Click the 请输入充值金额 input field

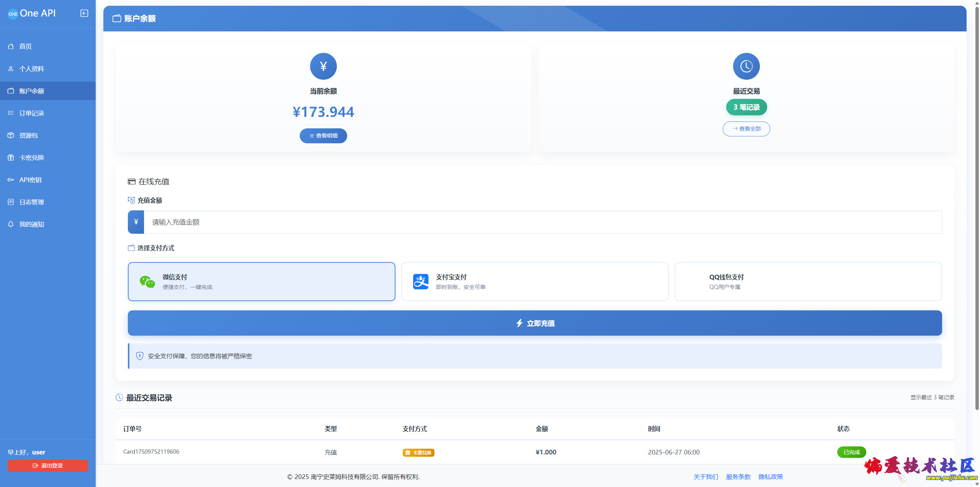(x=542, y=222)
